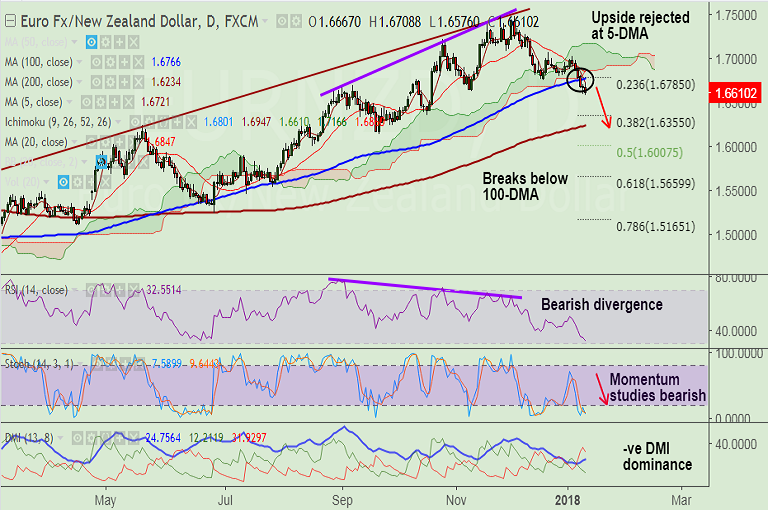Remove RSI (14, close) with its X icon

(x=133, y=290)
